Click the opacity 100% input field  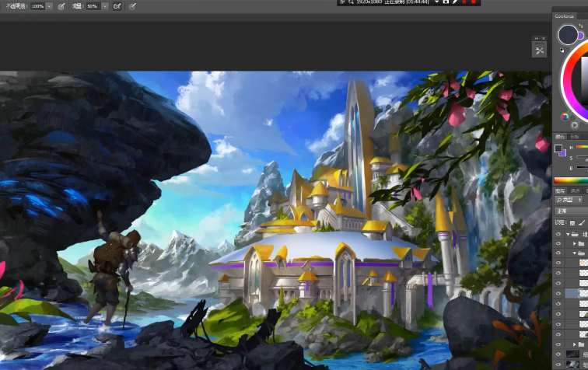(37, 6)
